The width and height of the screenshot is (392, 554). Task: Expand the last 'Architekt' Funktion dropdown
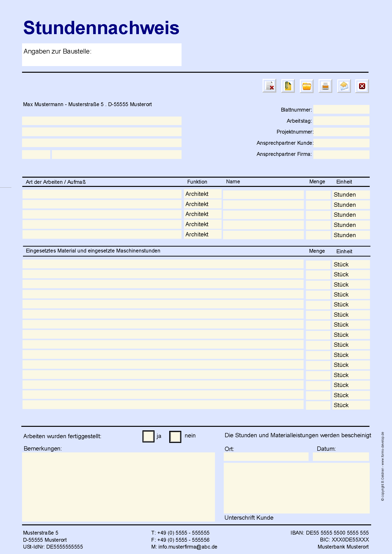(202, 234)
